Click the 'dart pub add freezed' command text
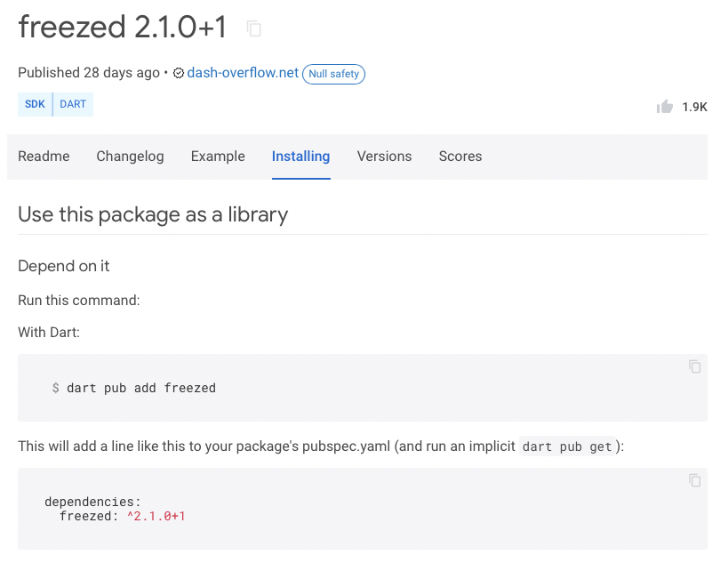Screen dimensions: 728x563 click(141, 388)
